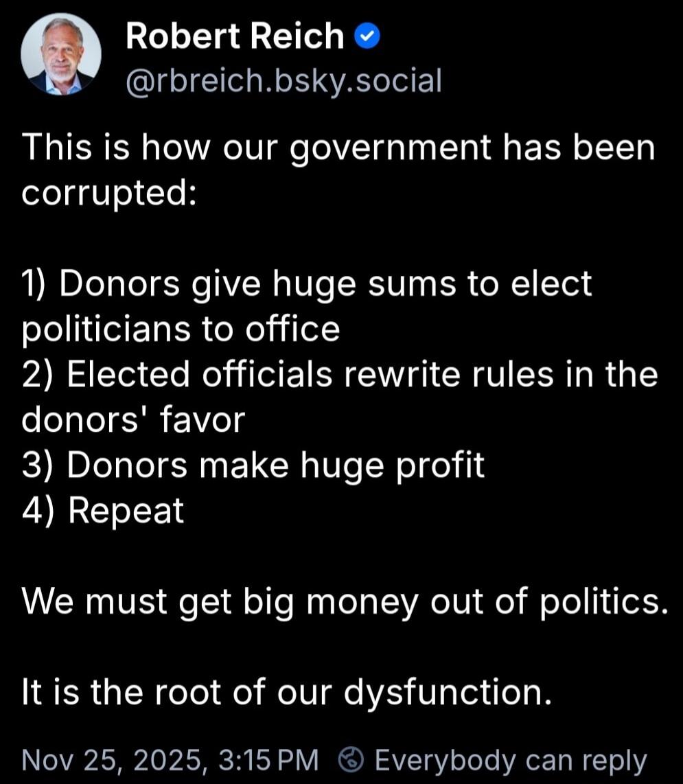Click the blue verified badge next to Robert Reich
This screenshot has width=683, height=784.
(368, 36)
